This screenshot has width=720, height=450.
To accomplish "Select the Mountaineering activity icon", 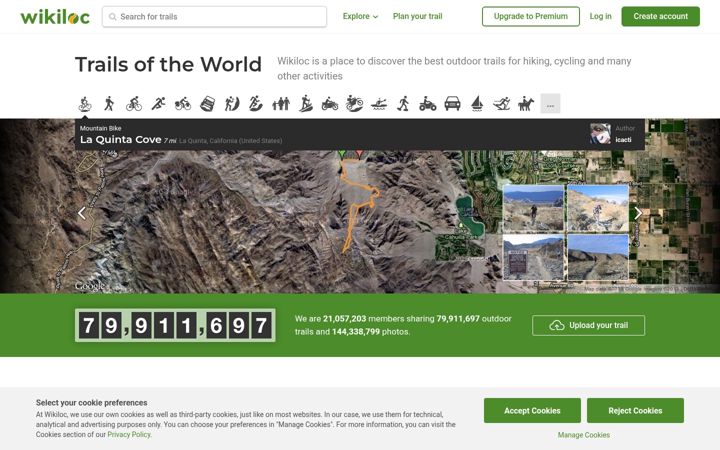I will [x=232, y=104].
